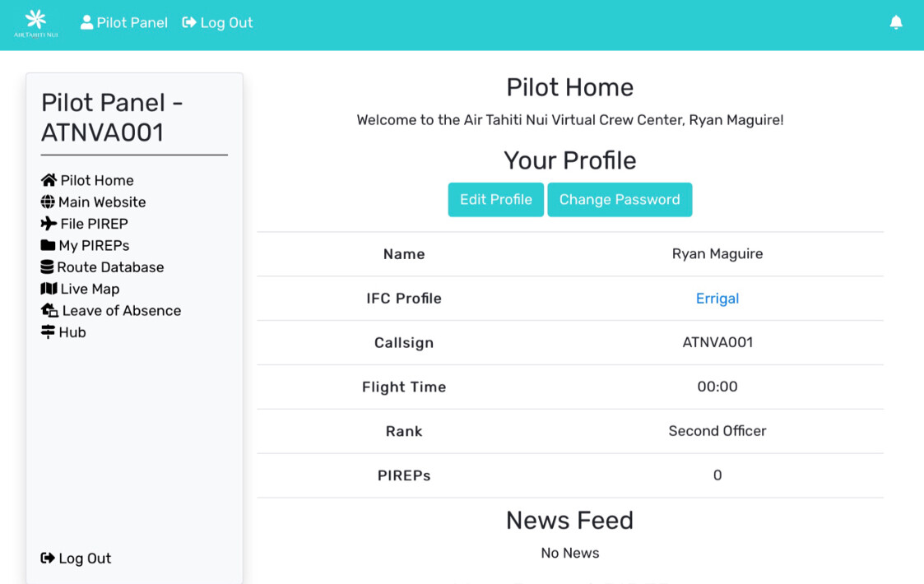Click the globe icon for Main Website

(48, 202)
